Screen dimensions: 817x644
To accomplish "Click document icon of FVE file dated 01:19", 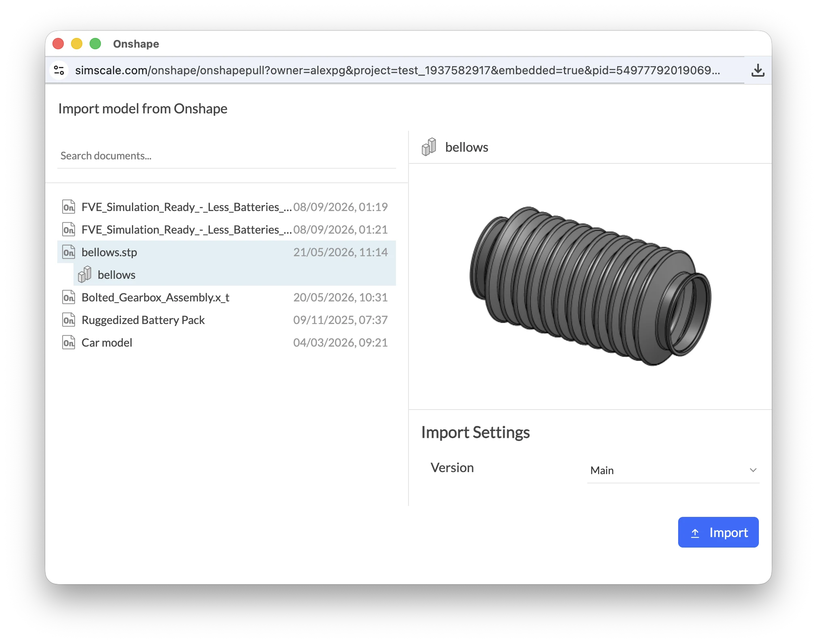I will 68,207.
